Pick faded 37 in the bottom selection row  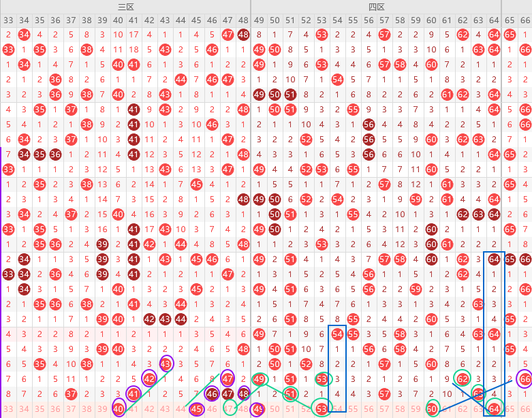coord(71,409)
